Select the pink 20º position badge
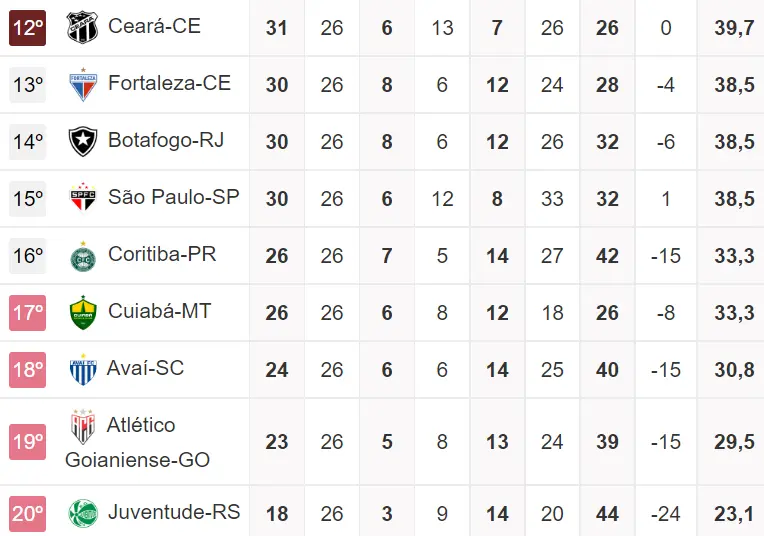This screenshot has width=764, height=536. click(28, 513)
